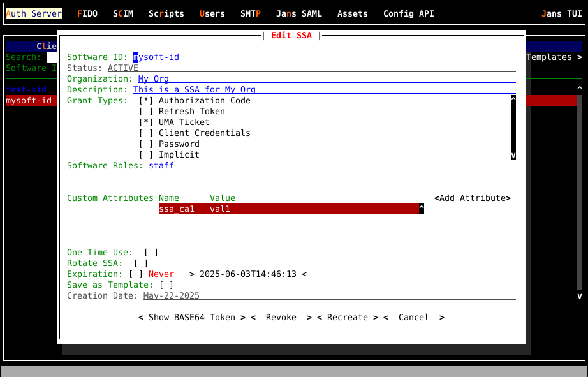Select the ssa_ca1 custom attribute row
Viewport: 588px width, 377px height.
pyautogui.click(x=287, y=209)
